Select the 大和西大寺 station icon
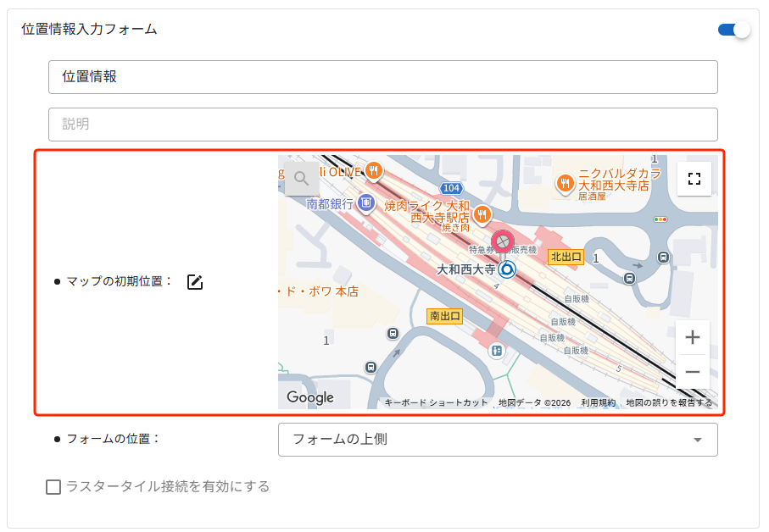769x532 pixels. point(507,269)
